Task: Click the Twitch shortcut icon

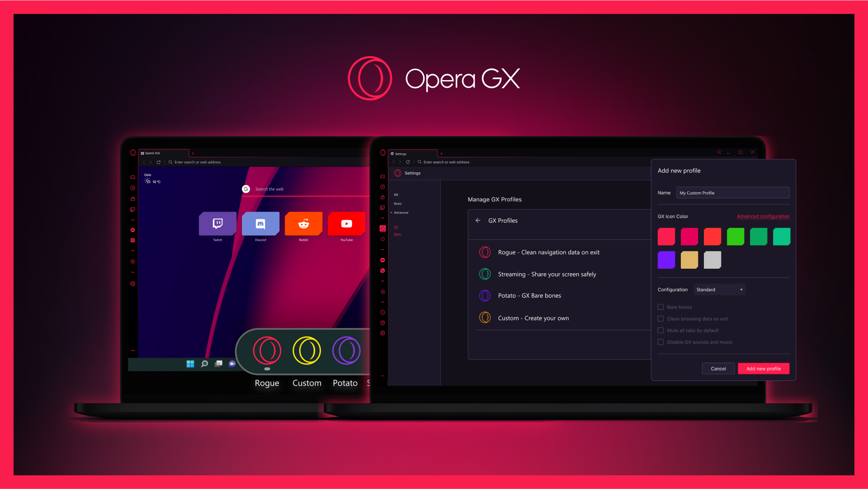Action: 217,223
